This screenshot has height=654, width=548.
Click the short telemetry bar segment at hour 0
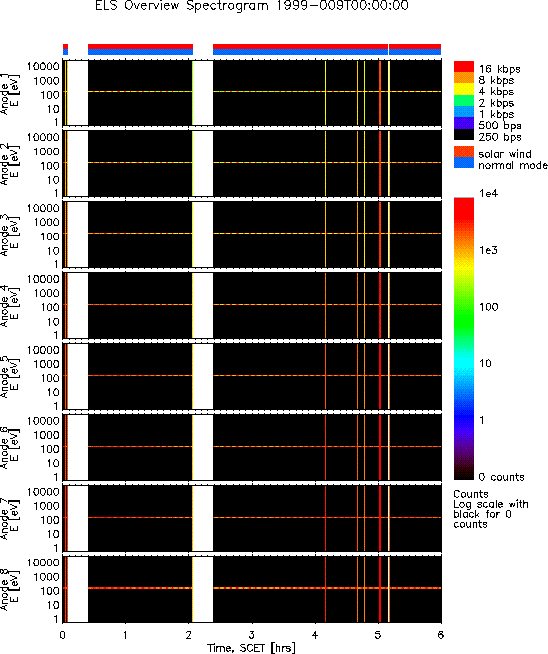pyautogui.click(x=65, y=49)
